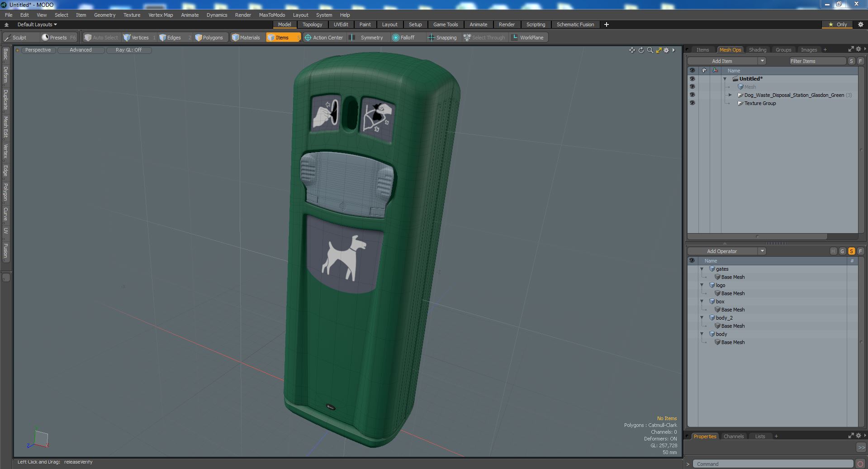Viewport: 868px width, 469px height.
Task: Add a new layout tab with plus
Action: (x=607, y=24)
